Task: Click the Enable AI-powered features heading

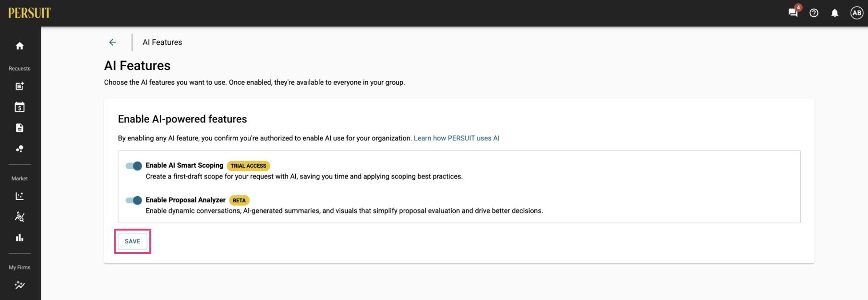Action: (x=182, y=119)
